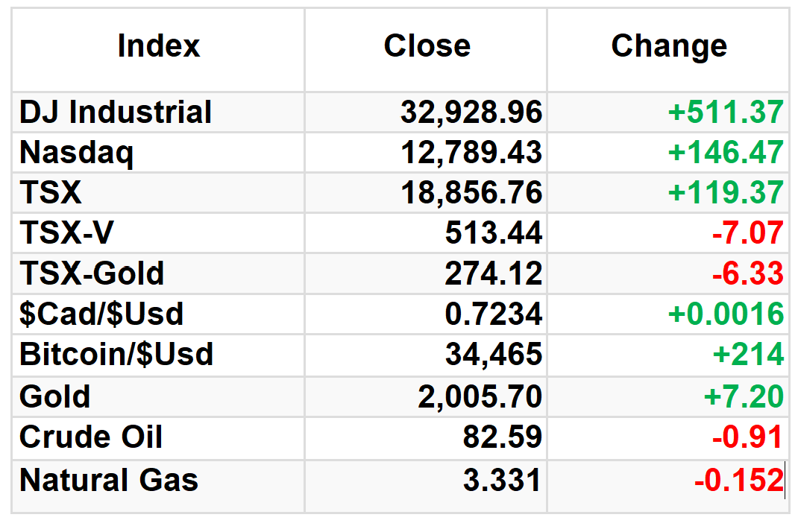Click DJ Industrial change +511.37
This screenshot has width=798, height=532.
(726, 112)
